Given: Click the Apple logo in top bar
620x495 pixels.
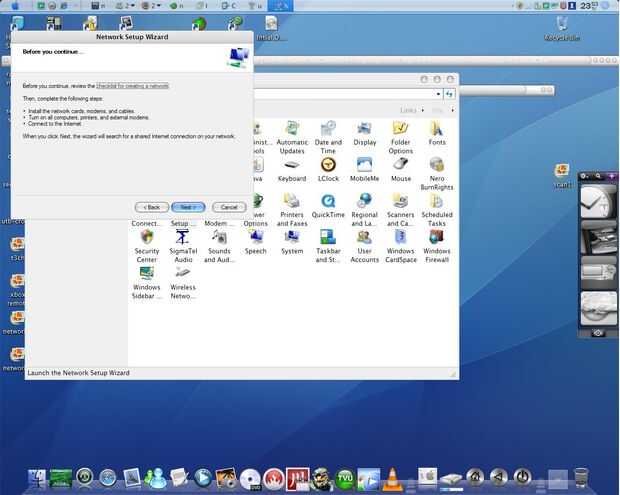Looking at the screenshot, I should (x=15, y=6).
